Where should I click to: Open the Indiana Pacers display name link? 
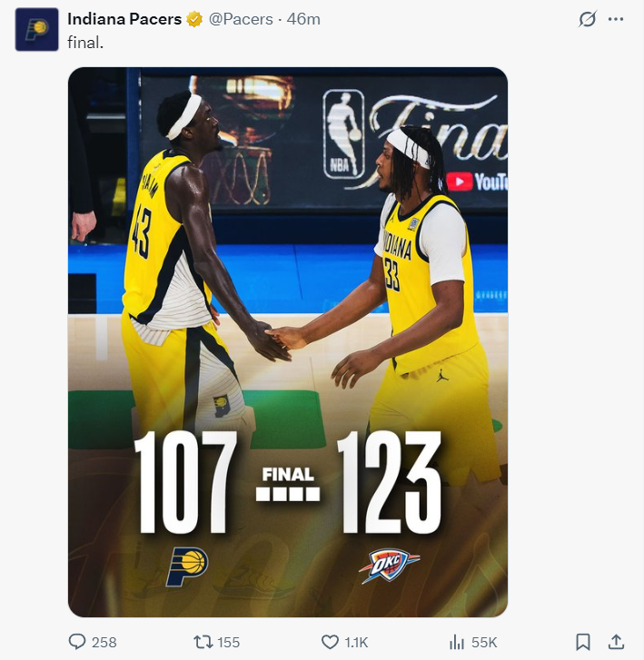click(x=124, y=19)
